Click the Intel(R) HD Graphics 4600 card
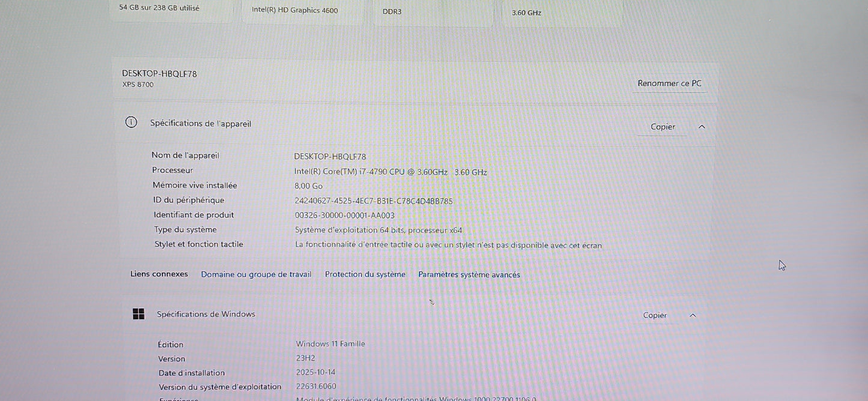This screenshot has width=868, height=401. point(303,10)
